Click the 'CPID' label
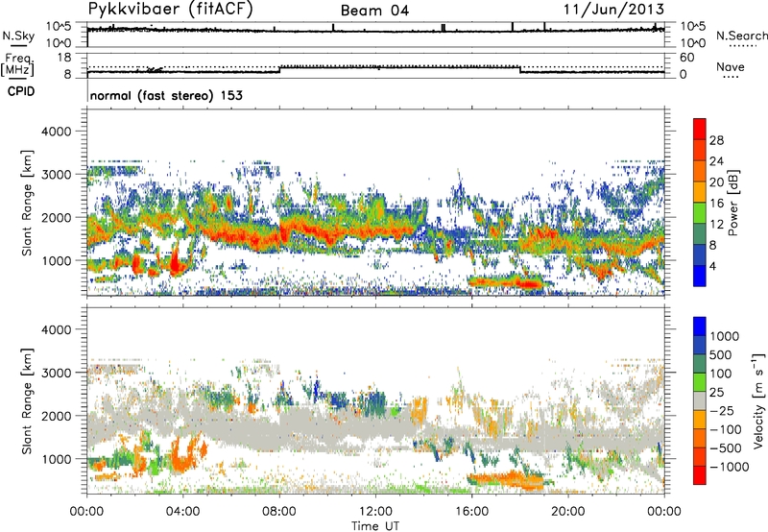 (21, 91)
